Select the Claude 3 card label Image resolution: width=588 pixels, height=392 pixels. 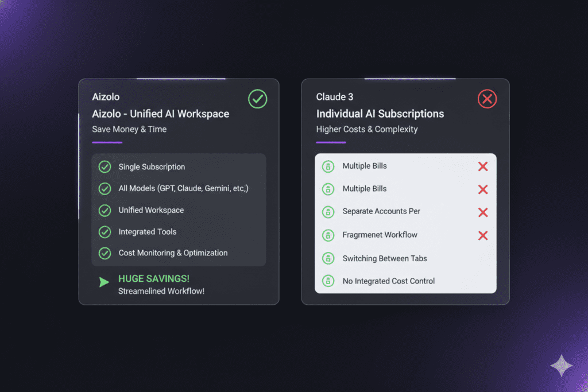click(x=334, y=97)
